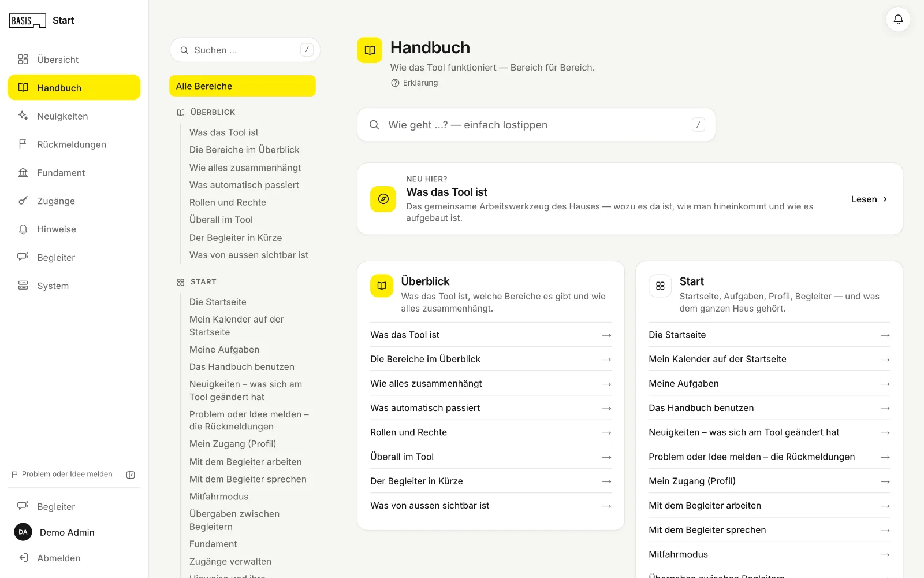This screenshot has height=578, width=924.
Task: Open Neuigkeiten sparkle icon in sidebar
Action: 23,116
